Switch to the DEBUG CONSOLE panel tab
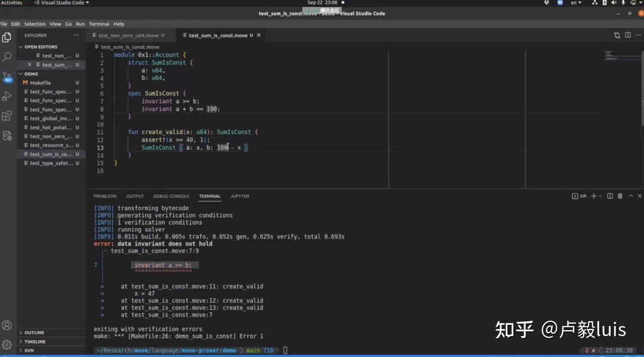The width and height of the screenshot is (644, 357). pyautogui.click(x=171, y=196)
